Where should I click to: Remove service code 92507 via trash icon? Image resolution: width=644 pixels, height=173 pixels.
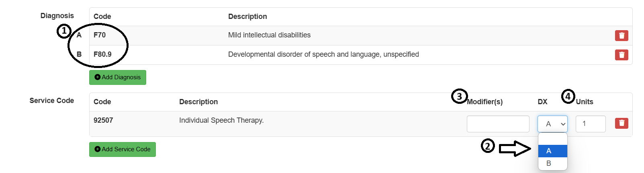[x=622, y=123]
